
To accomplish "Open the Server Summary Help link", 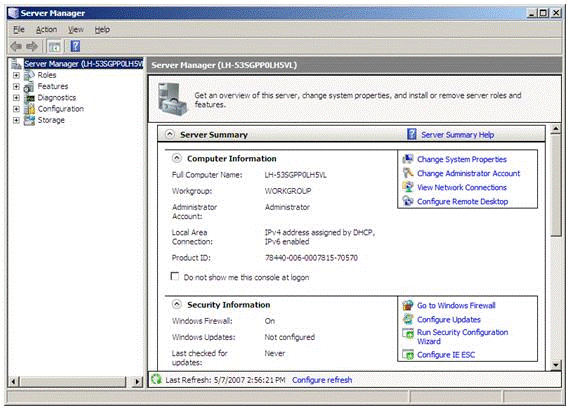I will click(x=457, y=135).
